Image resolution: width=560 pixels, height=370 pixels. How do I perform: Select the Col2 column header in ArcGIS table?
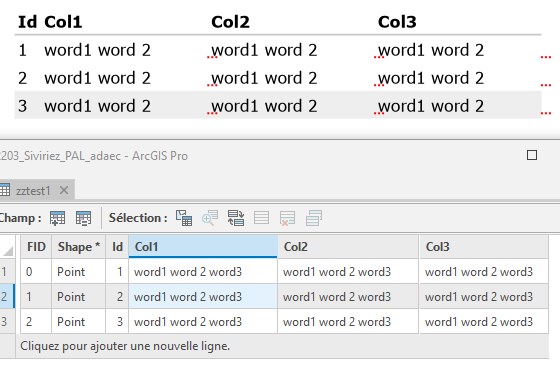pyautogui.click(x=348, y=246)
